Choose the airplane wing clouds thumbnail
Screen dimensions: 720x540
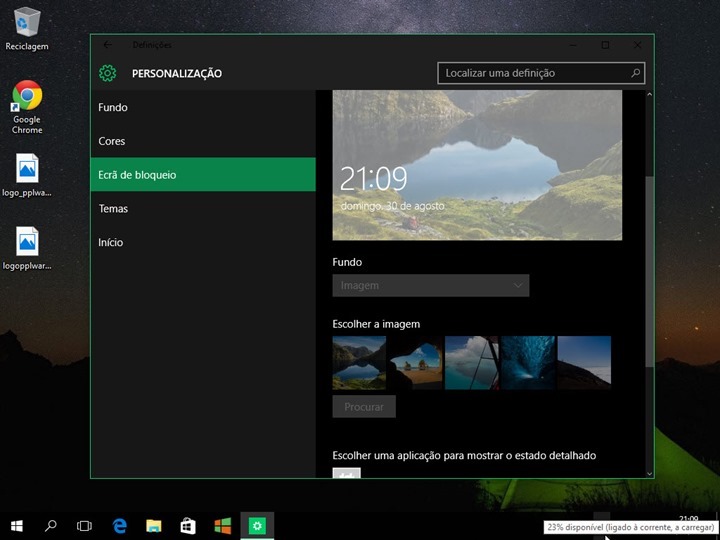click(472, 363)
